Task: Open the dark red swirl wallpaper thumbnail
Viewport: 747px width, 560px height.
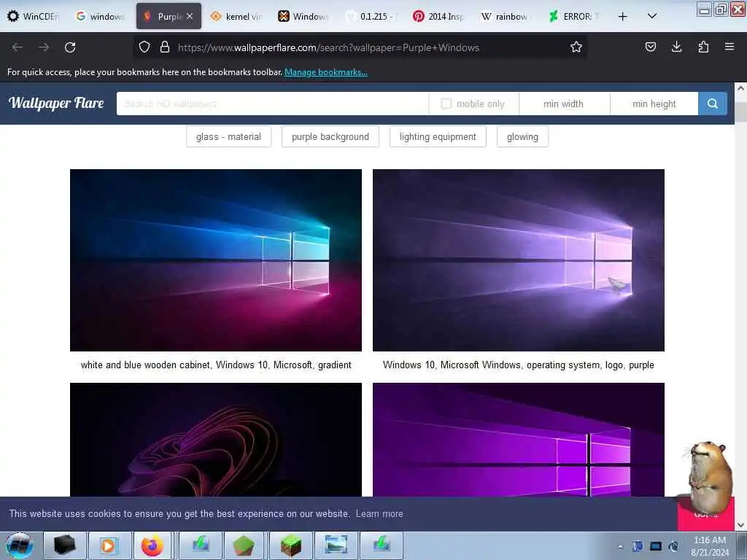Action: coord(216,440)
